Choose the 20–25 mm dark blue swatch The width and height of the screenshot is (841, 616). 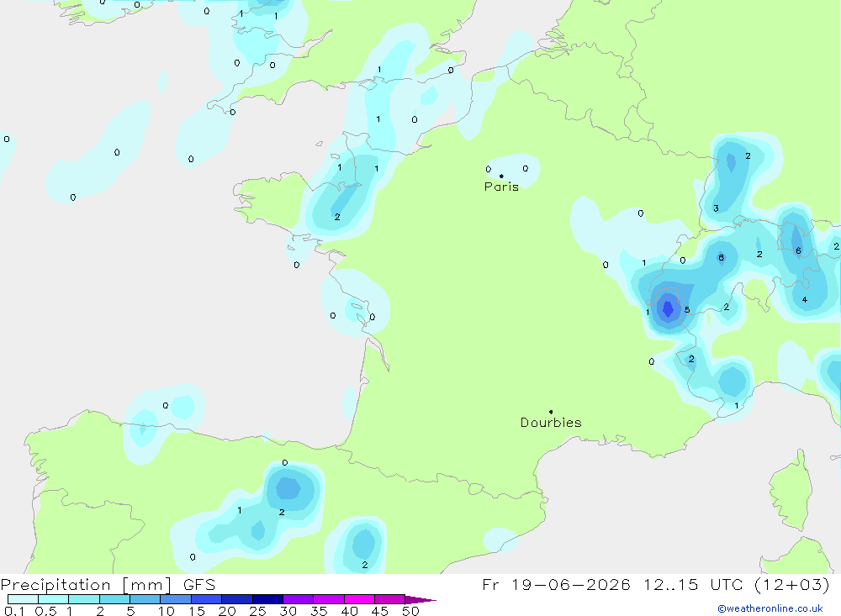pyautogui.click(x=237, y=599)
